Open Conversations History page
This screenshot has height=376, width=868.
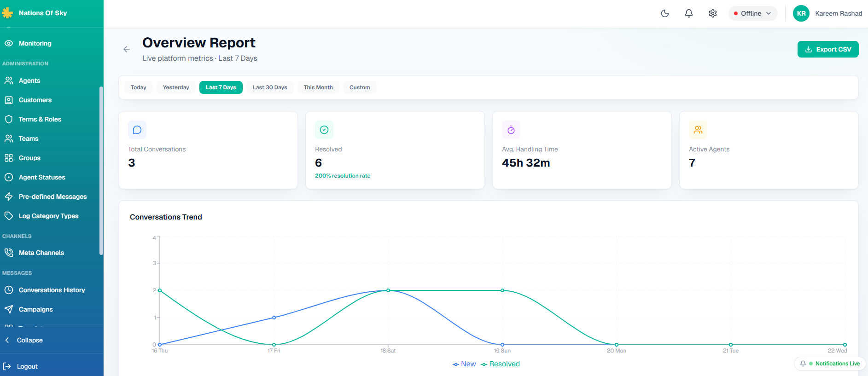point(52,290)
